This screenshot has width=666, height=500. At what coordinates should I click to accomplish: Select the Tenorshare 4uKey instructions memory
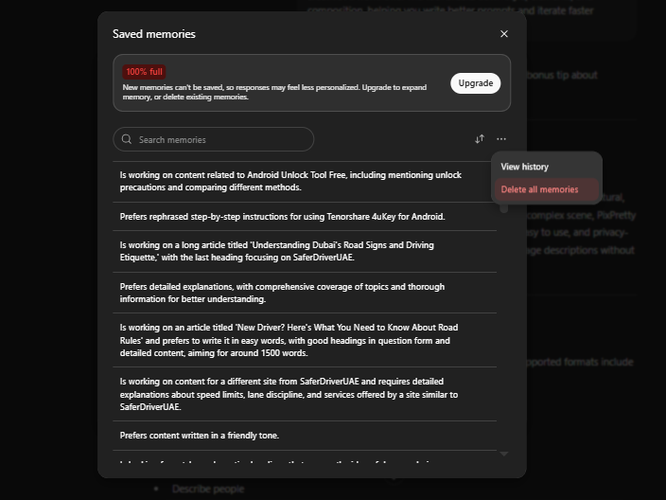(282, 216)
